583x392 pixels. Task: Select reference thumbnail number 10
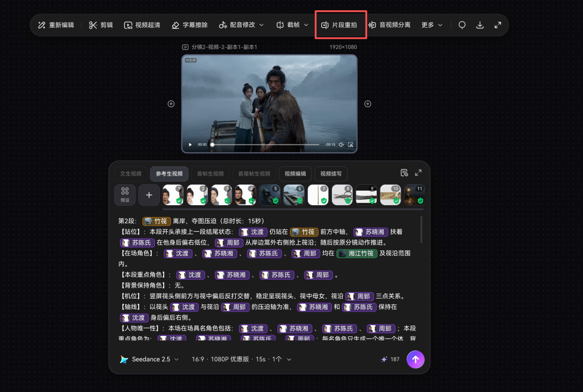(x=390, y=195)
